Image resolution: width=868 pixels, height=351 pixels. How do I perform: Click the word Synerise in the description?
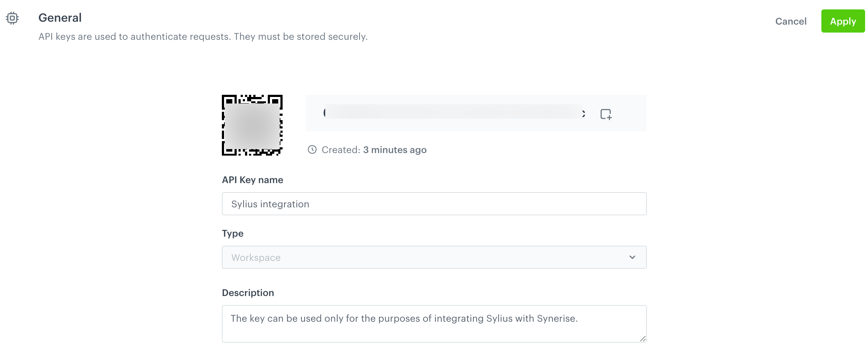tap(556, 318)
